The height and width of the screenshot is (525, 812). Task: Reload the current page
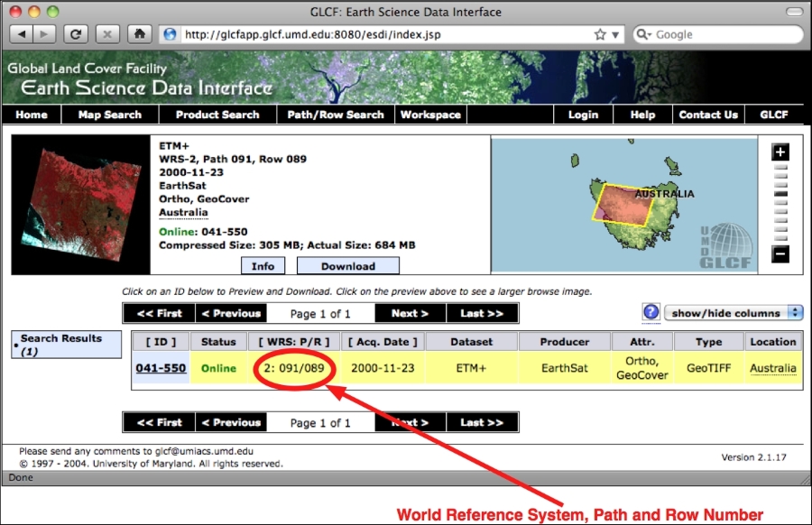[76, 33]
